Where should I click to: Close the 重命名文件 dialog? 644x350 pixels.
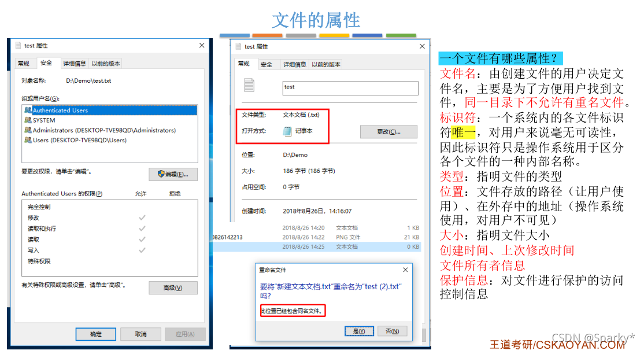click(x=405, y=270)
